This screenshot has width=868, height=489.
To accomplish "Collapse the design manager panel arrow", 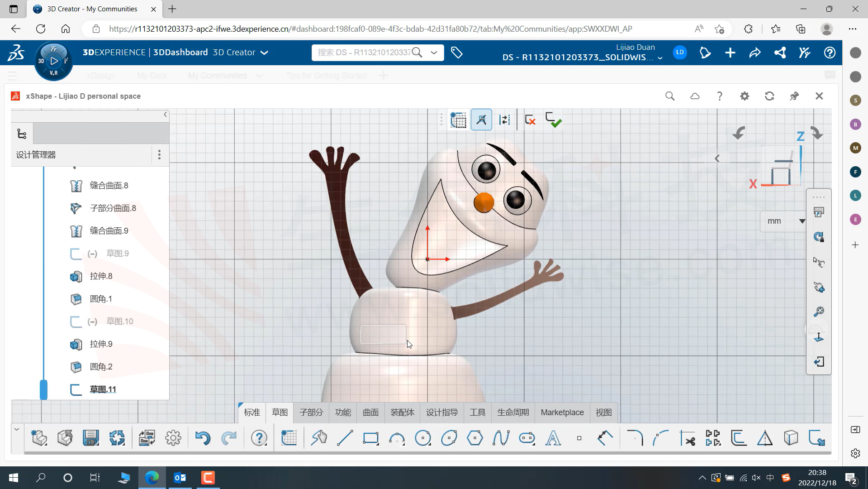I will pos(165,115).
